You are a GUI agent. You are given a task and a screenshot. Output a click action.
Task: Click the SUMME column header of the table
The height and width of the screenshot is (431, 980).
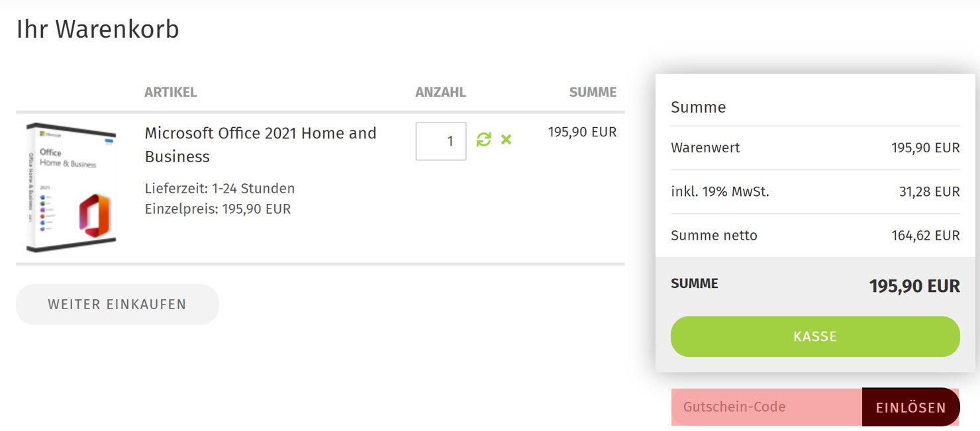592,93
